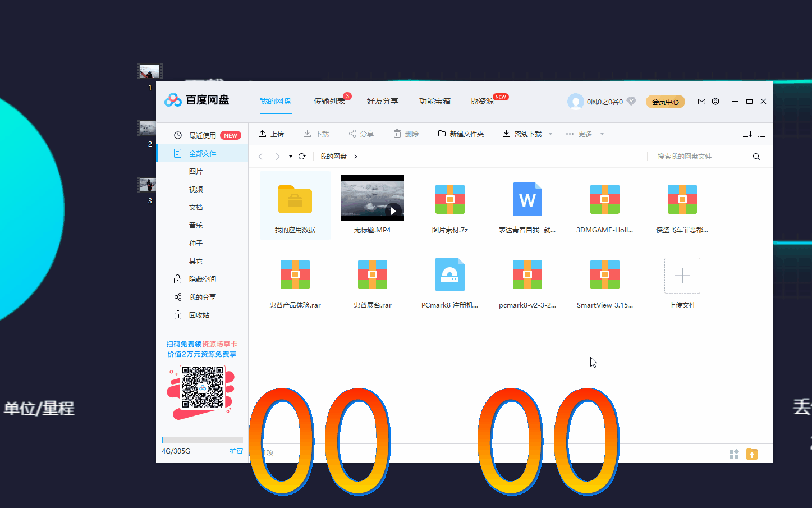Filter by 其它 category
This screenshot has height=508, width=812.
click(x=196, y=261)
